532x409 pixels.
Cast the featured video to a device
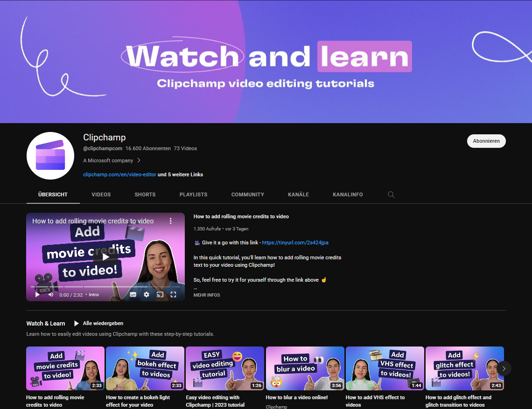click(160, 295)
